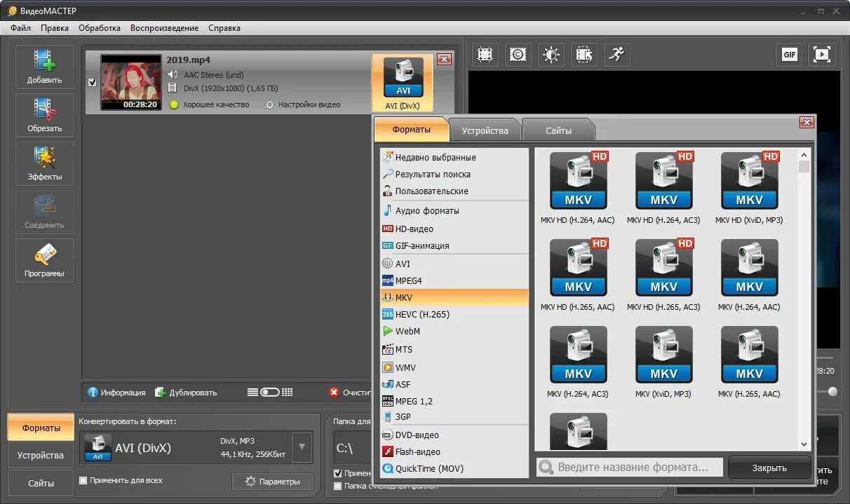Select the rotate video tool
Screen dimensions: 850x504
pos(584,55)
